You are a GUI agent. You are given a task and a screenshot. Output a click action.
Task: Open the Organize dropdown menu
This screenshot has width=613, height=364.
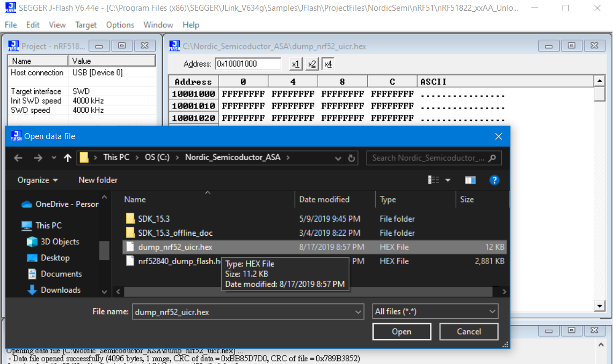[38, 180]
